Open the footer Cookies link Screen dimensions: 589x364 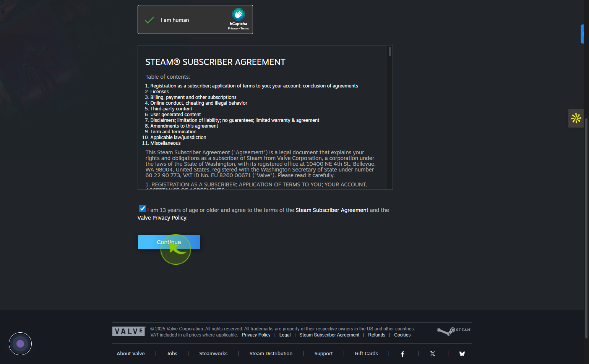tap(402, 335)
